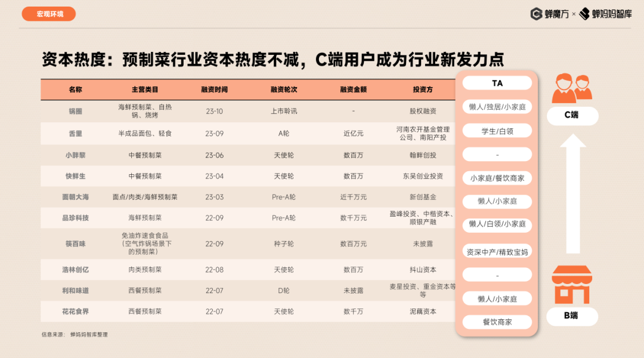Image resolution: width=644 pixels, height=358 pixels.
Task: Click the 锅圈 company name cell
Action: [x=75, y=111]
